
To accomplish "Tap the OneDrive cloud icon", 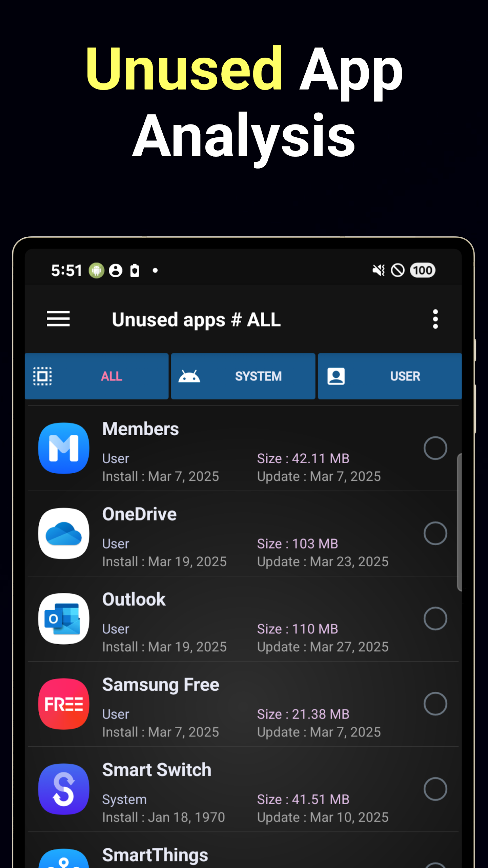I will [x=64, y=533].
